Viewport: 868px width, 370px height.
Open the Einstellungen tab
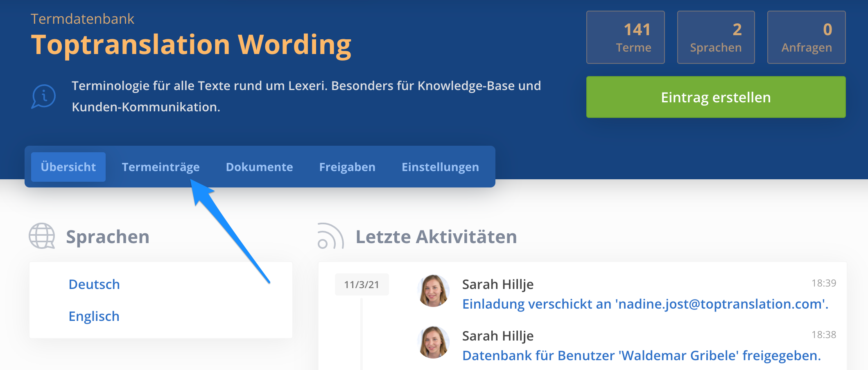click(x=440, y=167)
